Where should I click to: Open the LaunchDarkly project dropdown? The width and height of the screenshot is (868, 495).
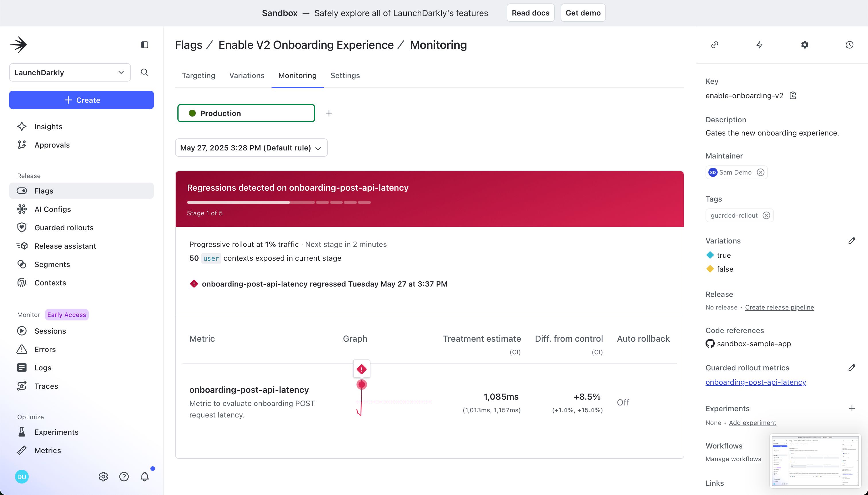pos(70,72)
